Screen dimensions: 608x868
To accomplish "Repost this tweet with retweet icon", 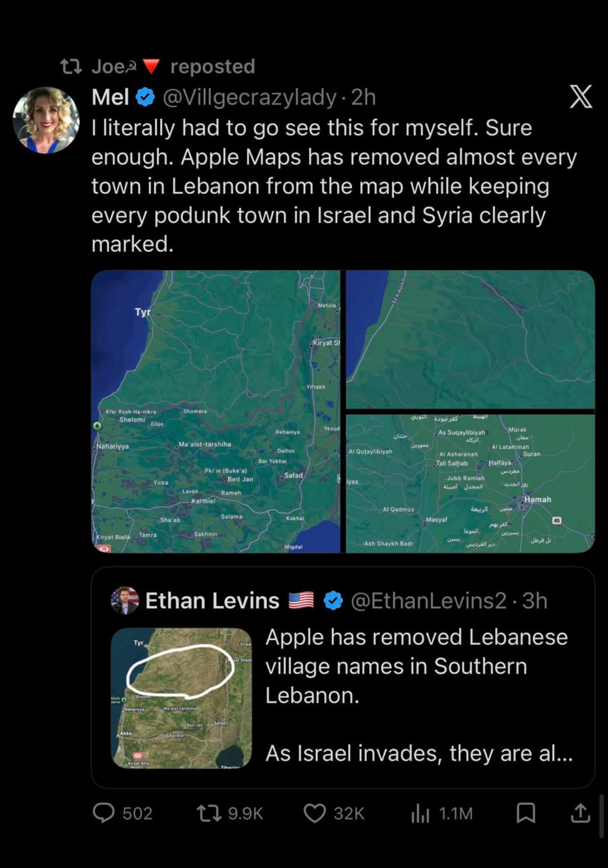I will (x=207, y=813).
